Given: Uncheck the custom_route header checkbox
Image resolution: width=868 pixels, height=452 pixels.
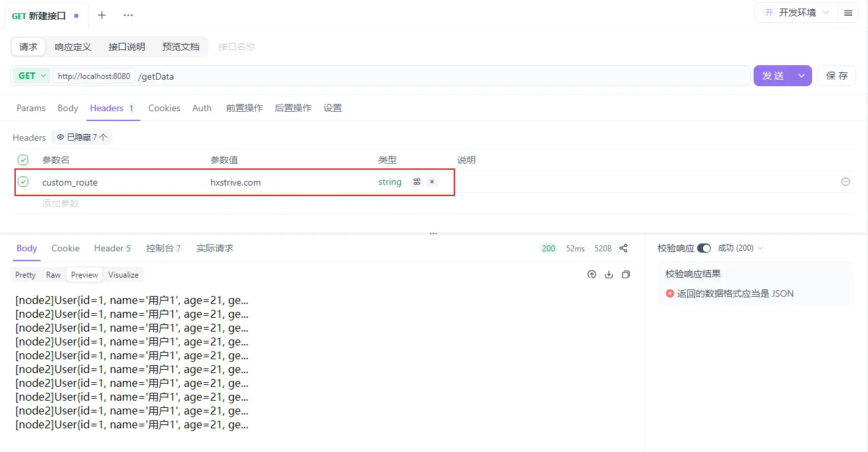Looking at the screenshot, I should pyautogui.click(x=23, y=182).
